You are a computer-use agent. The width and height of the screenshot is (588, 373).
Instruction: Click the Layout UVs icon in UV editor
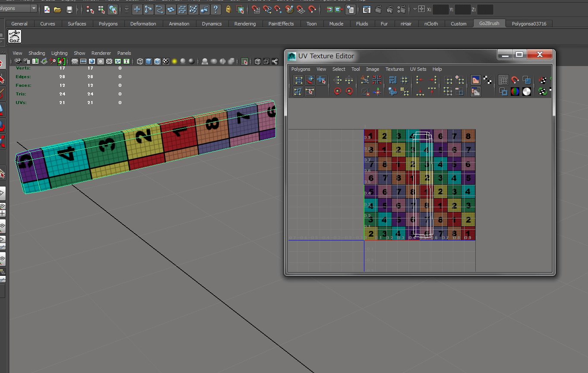(392, 79)
